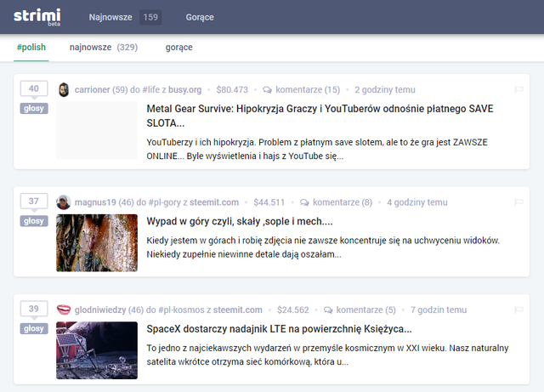
Task: Flag the Metal Gear Survive post
Action: click(518, 89)
